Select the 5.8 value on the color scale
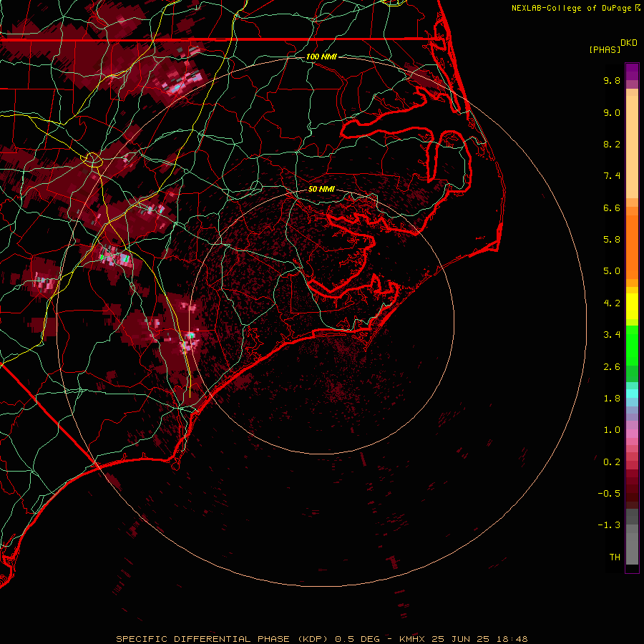Image resolution: width=644 pixels, height=644 pixels. (x=612, y=240)
